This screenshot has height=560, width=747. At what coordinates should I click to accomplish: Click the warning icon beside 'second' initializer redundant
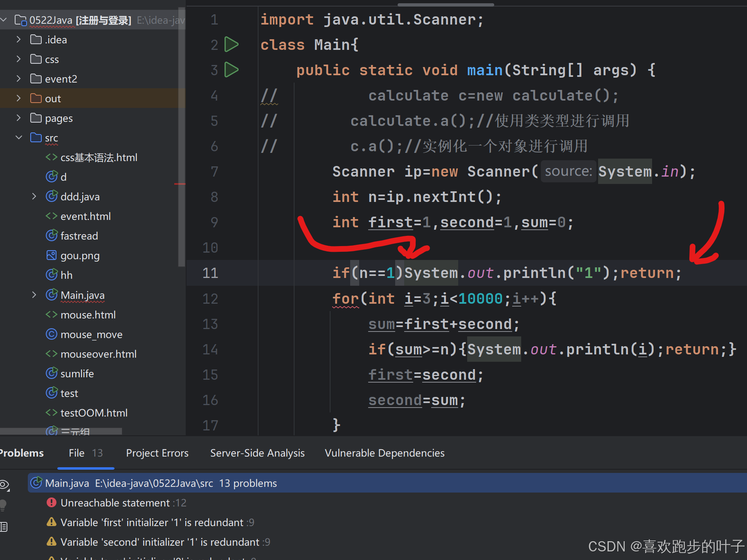click(52, 542)
